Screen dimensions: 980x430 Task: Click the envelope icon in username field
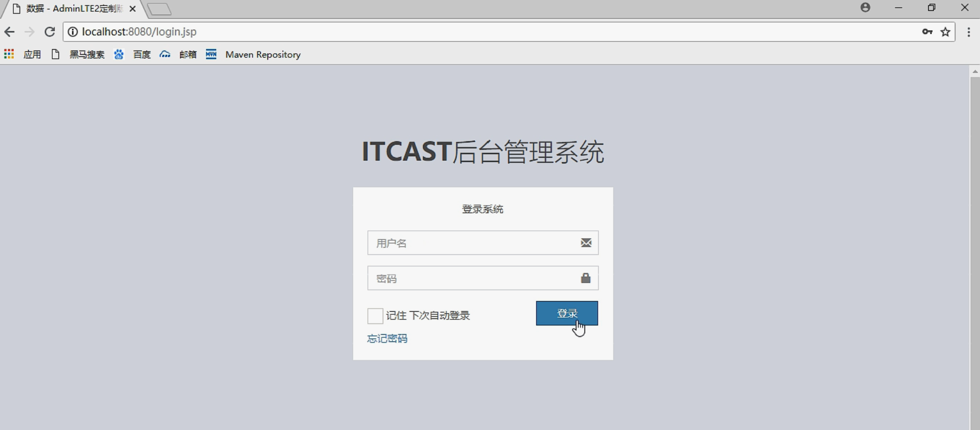tap(586, 243)
